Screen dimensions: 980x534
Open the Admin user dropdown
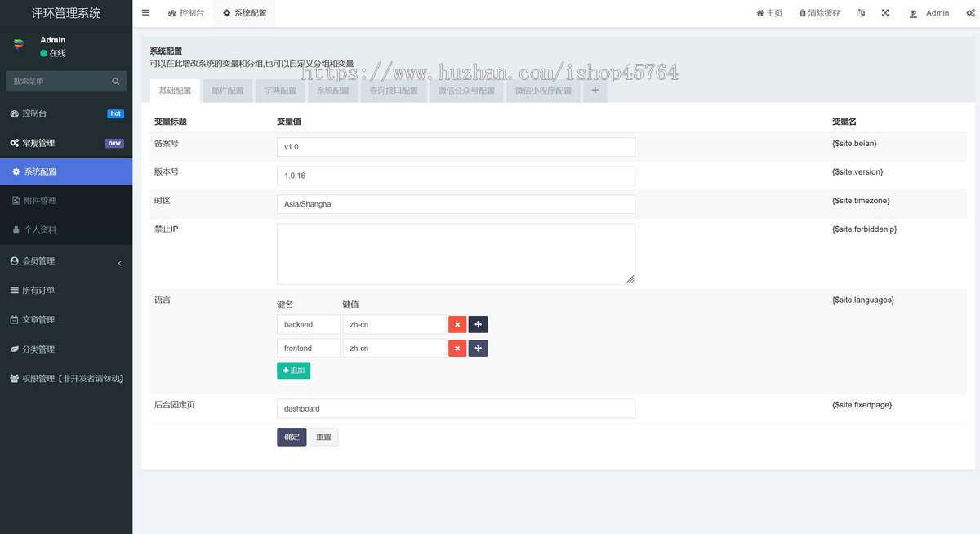[929, 13]
